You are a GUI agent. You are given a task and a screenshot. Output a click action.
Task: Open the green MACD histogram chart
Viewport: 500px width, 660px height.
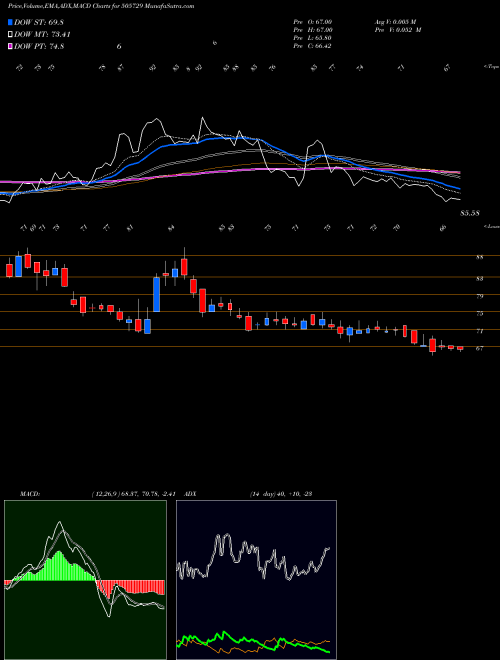pos(85,580)
